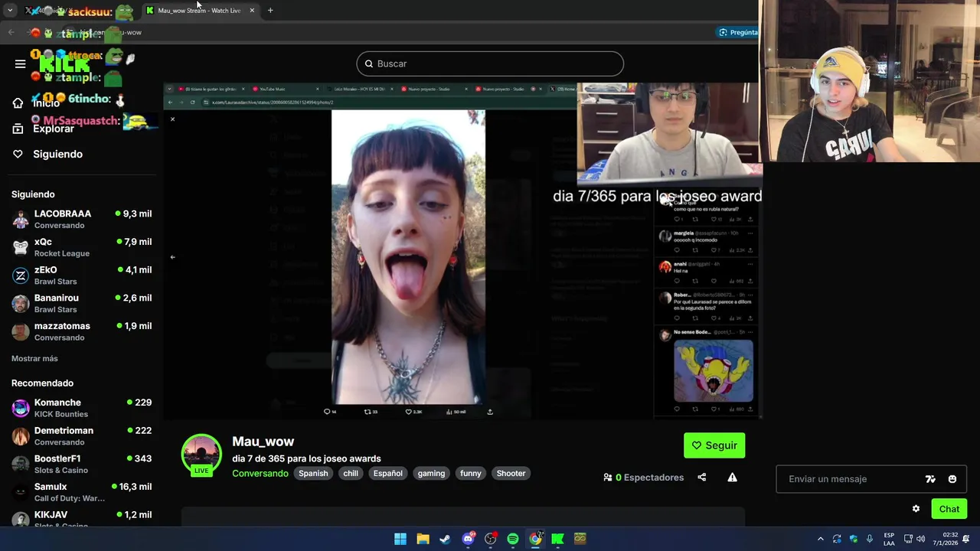This screenshot has width=980, height=551.
Task: Select the gaming tag
Action: pyautogui.click(x=431, y=474)
